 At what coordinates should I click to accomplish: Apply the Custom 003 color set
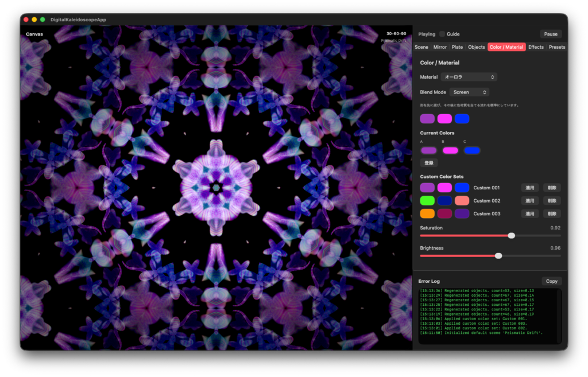(531, 213)
